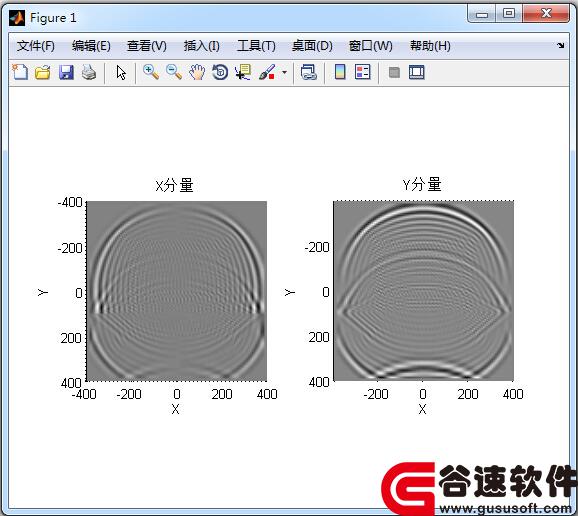Screen dimensions: 578x516
Task: Click the Link Plot toolbar icon
Action: pyautogui.click(x=309, y=72)
